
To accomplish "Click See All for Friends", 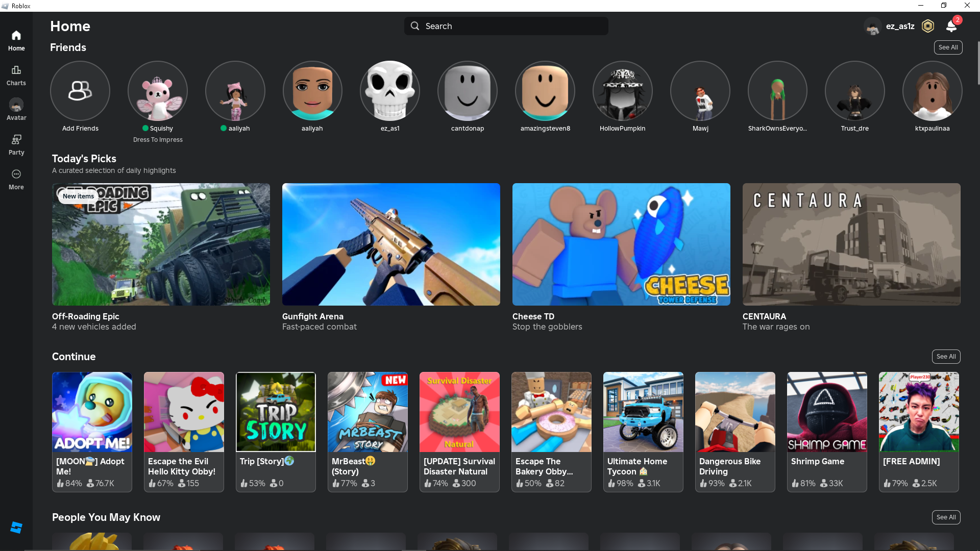I will (x=948, y=47).
